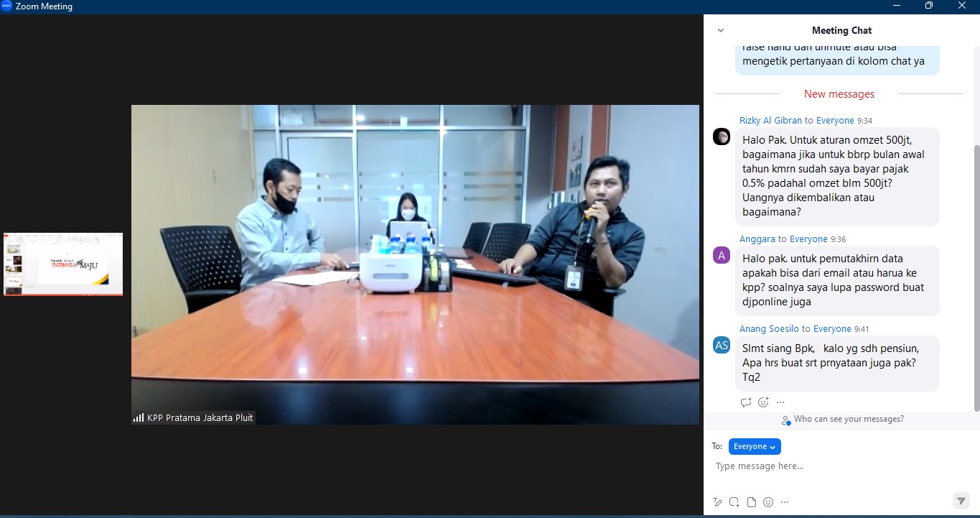Click Anang Soesilo's AS avatar
980x518 pixels.
pos(722,345)
